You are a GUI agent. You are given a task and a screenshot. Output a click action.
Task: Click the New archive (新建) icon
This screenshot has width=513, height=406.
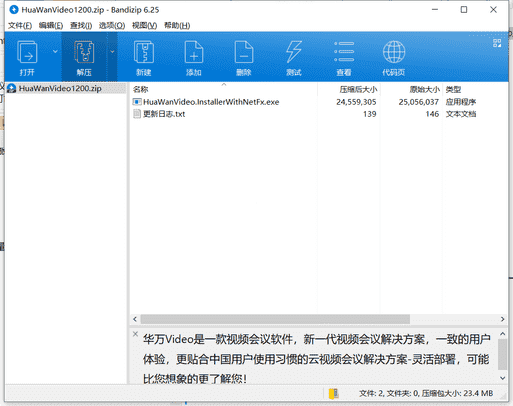coord(144,52)
